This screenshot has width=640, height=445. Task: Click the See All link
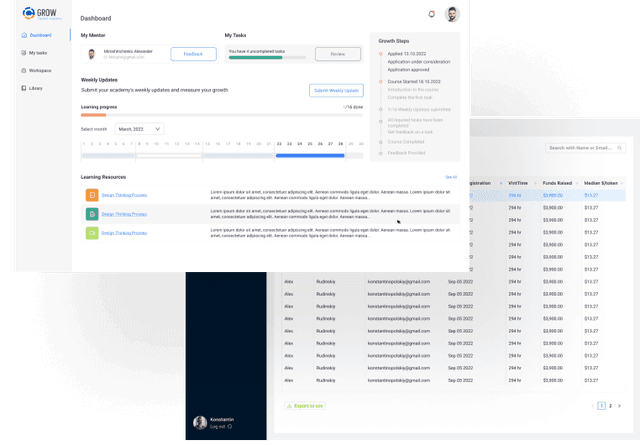[x=451, y=177]
